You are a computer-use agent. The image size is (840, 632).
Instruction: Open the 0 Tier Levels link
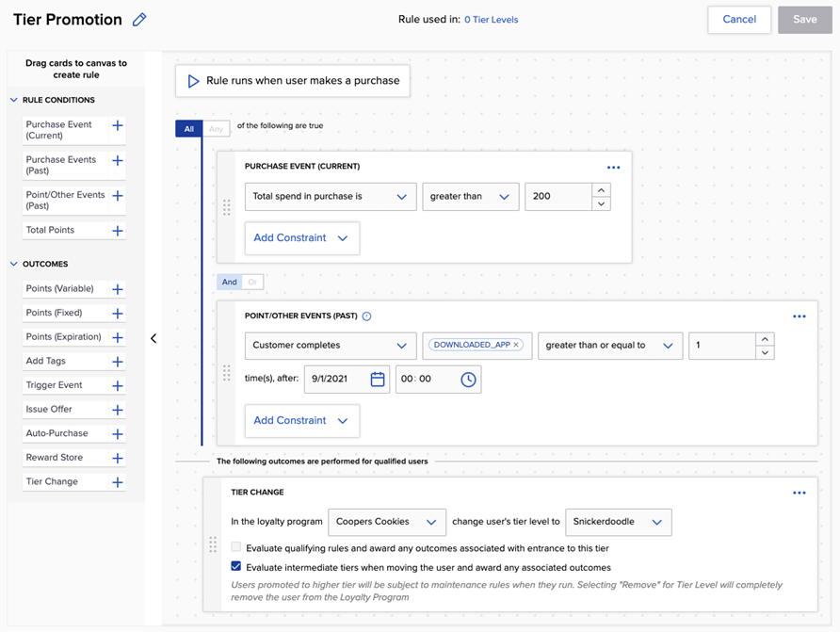coord(491,20)
